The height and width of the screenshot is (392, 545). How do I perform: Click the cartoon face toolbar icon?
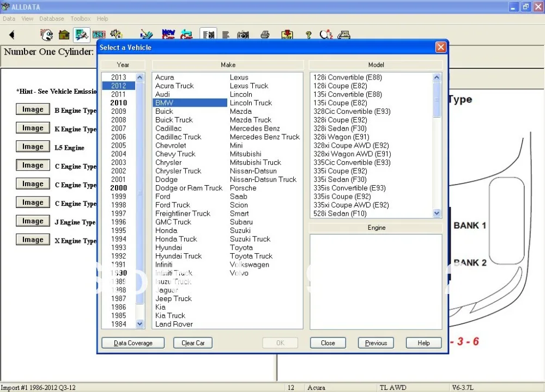[x=47, y=35]
